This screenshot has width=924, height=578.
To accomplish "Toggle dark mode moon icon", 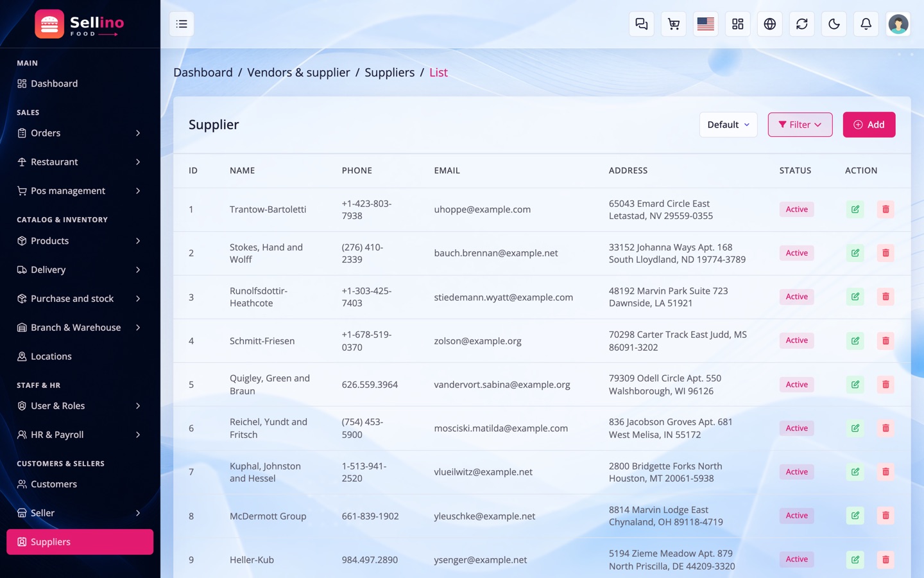I will pos(834,24).
